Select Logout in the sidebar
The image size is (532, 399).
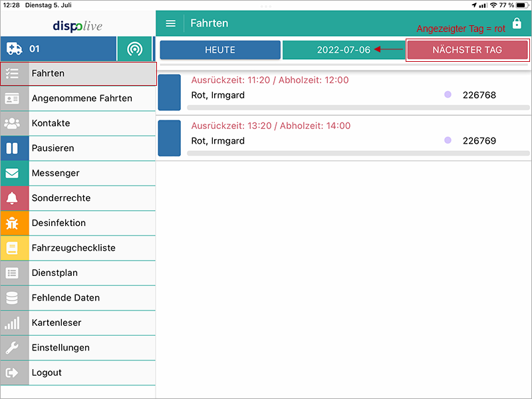(78, 373)
